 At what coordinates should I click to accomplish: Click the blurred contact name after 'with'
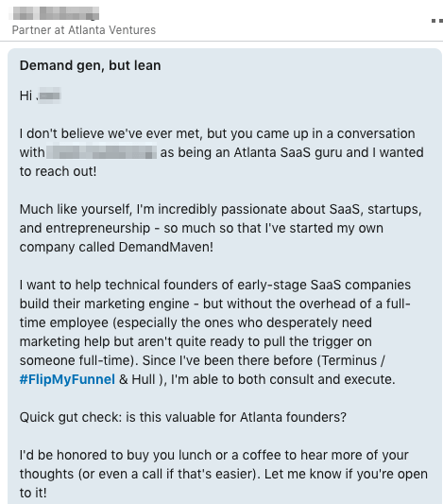[101, 152]
